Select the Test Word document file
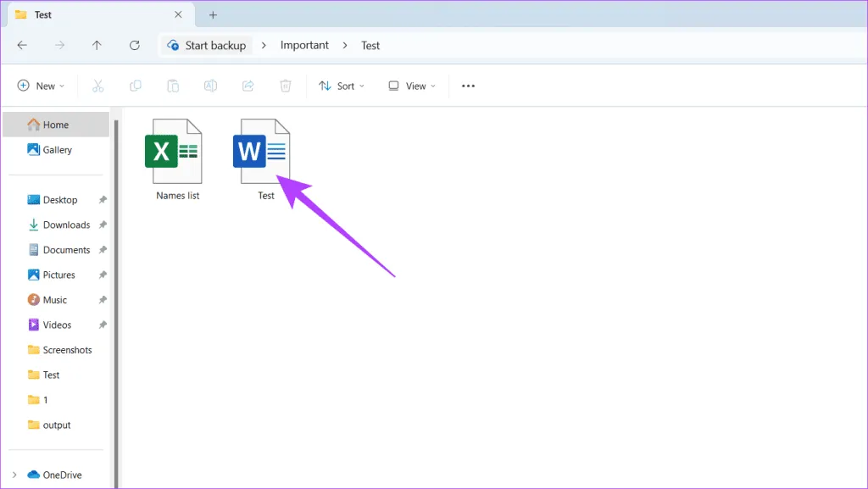 point(264,157)
